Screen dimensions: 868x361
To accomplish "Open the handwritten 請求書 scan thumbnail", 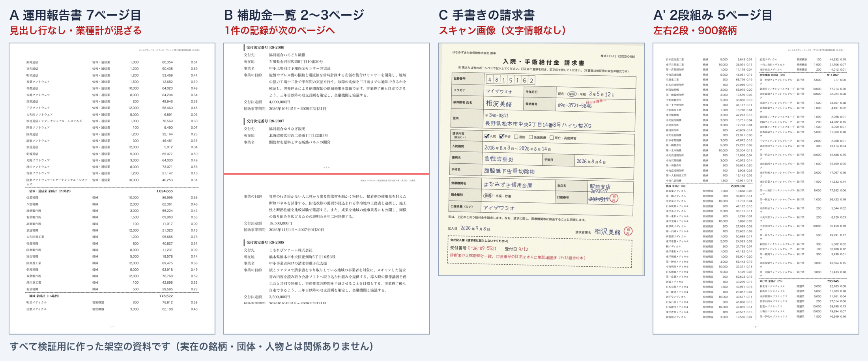I will tap(541, 159).
